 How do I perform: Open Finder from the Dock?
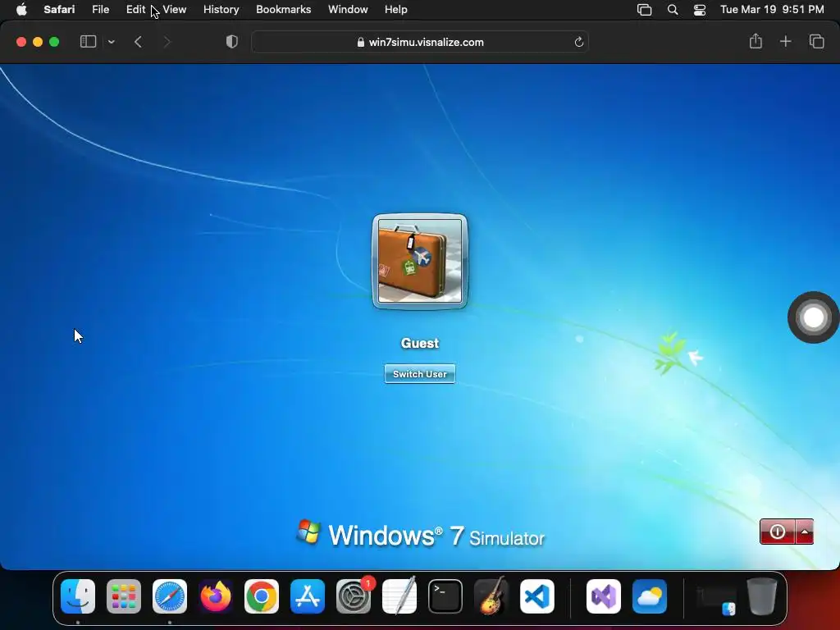click(78, 596)
